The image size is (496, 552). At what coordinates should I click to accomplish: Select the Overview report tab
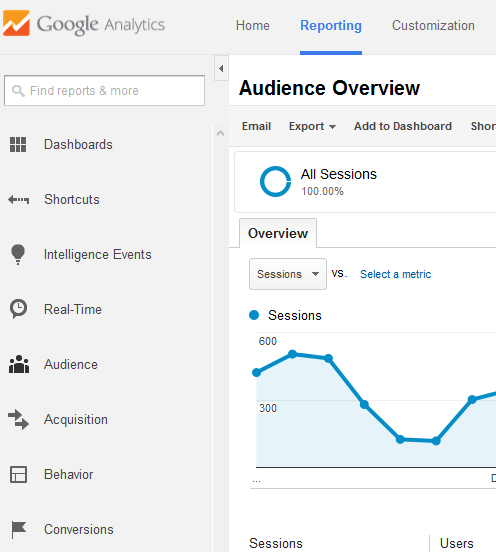point(278,233)
